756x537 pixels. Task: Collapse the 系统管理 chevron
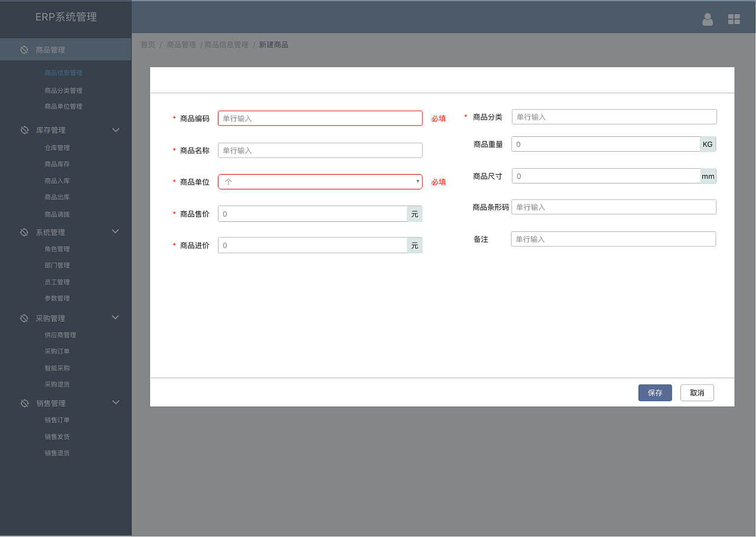click(116, 231)
